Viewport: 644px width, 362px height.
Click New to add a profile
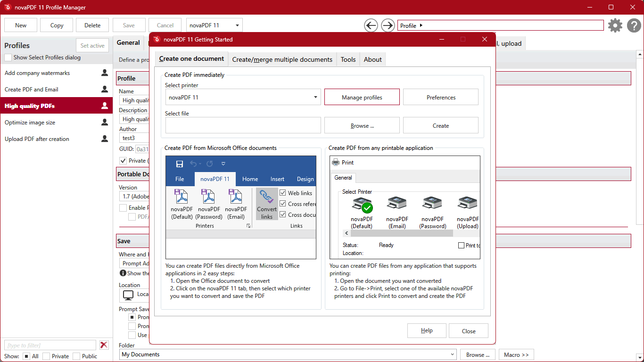coord(21,25)
